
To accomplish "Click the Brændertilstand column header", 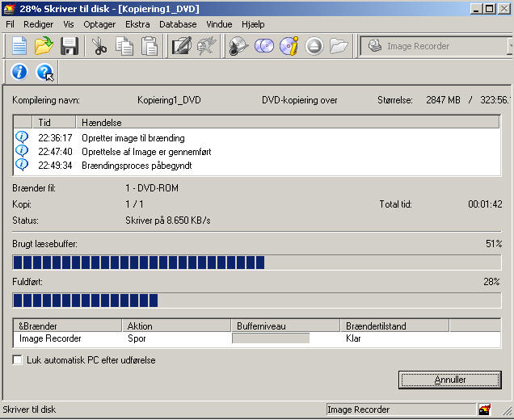I will coord(394,325).
